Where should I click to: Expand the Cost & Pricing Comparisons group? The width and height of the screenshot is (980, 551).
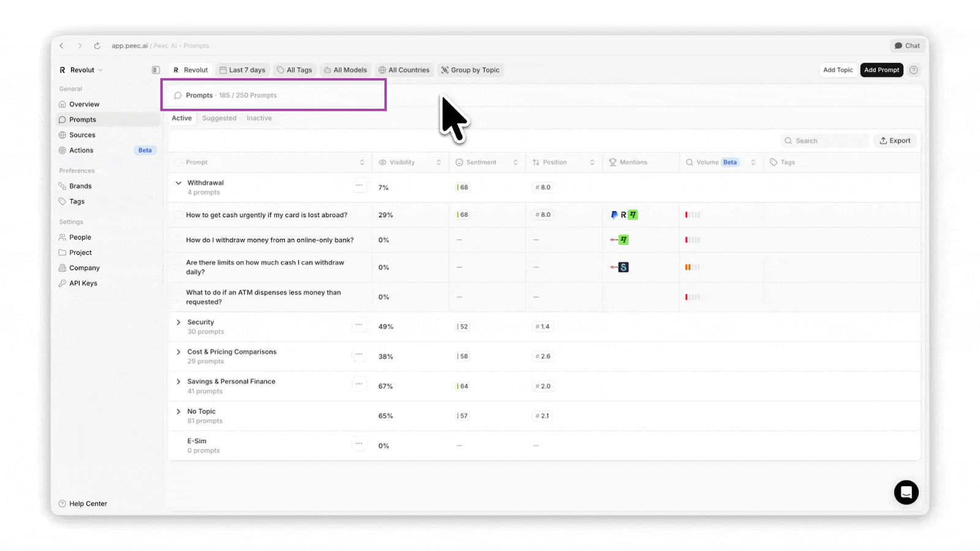point(178,352)
